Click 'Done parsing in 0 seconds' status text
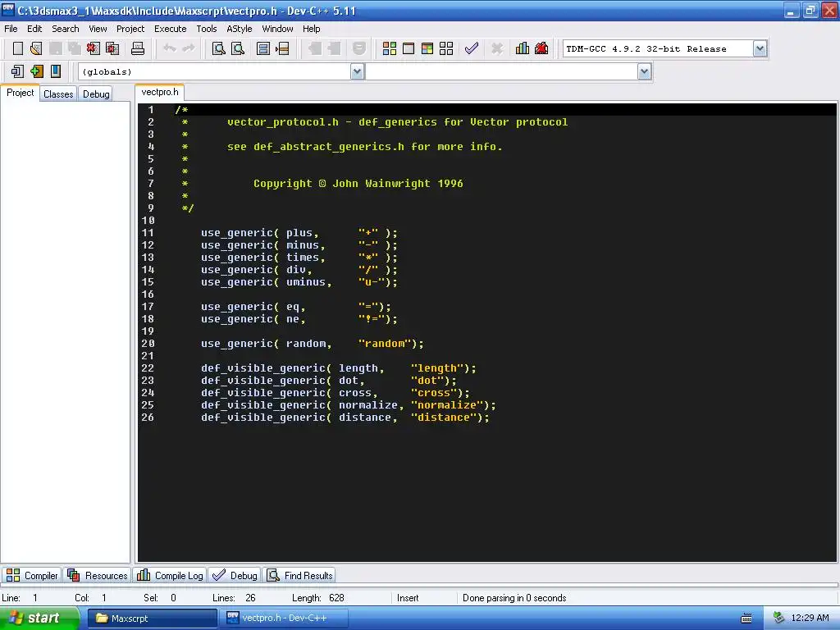The image size is (840, 630). tap(514, 598)
